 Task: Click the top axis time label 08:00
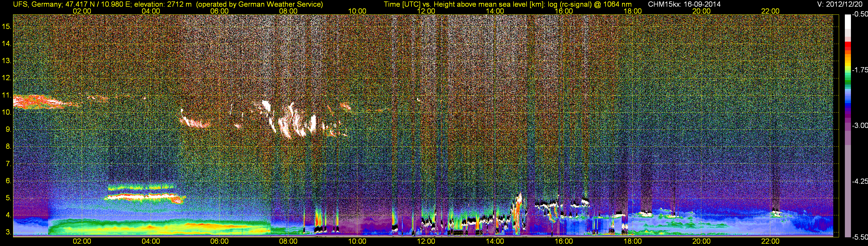288,11
